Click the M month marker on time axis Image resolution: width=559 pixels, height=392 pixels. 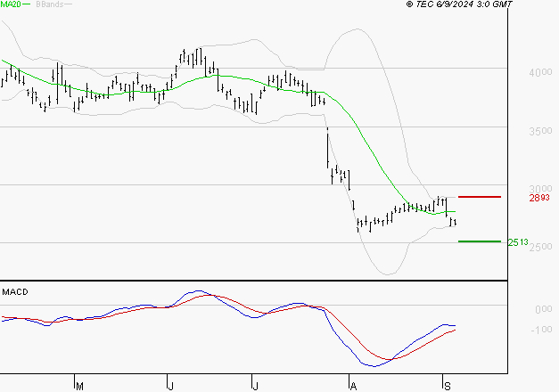tap(80, 387)
